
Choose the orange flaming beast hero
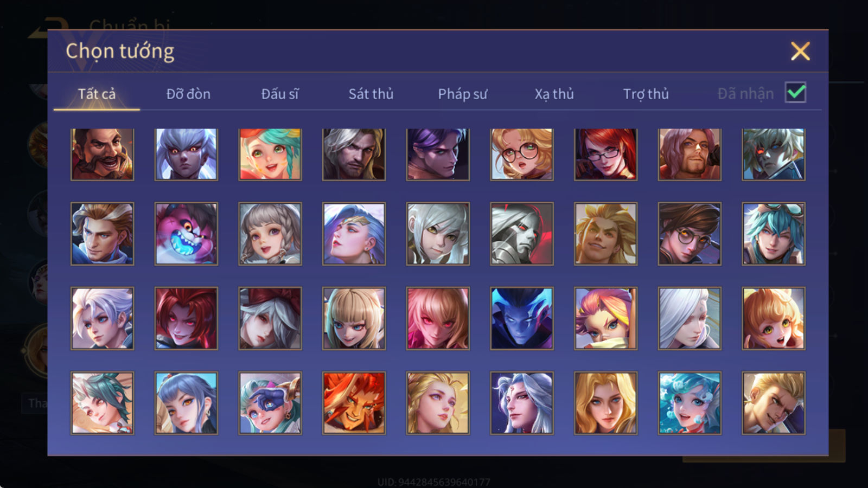(x=354, y=403)
